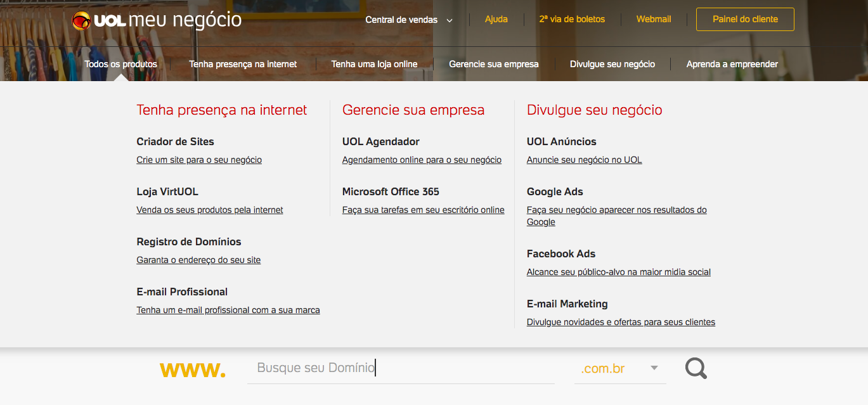Click the Painel do cliente button

point(745,19)
